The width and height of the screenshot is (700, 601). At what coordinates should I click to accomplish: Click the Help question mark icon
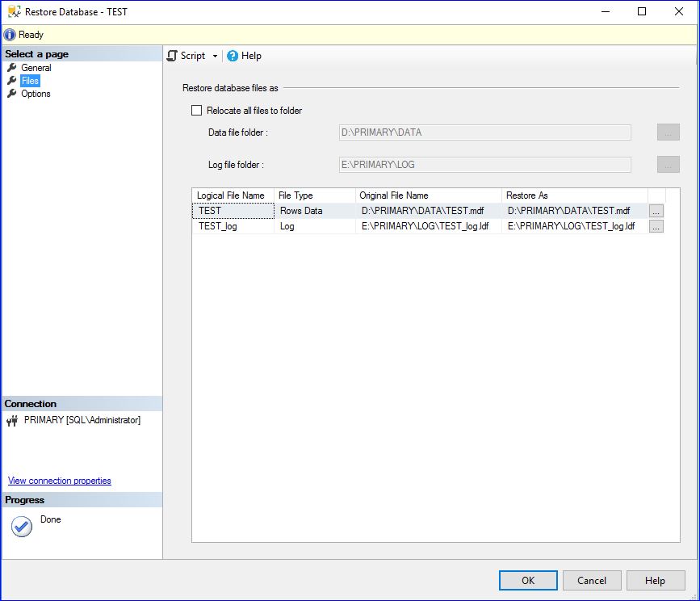pyautogui.click(x=233, y=56)
